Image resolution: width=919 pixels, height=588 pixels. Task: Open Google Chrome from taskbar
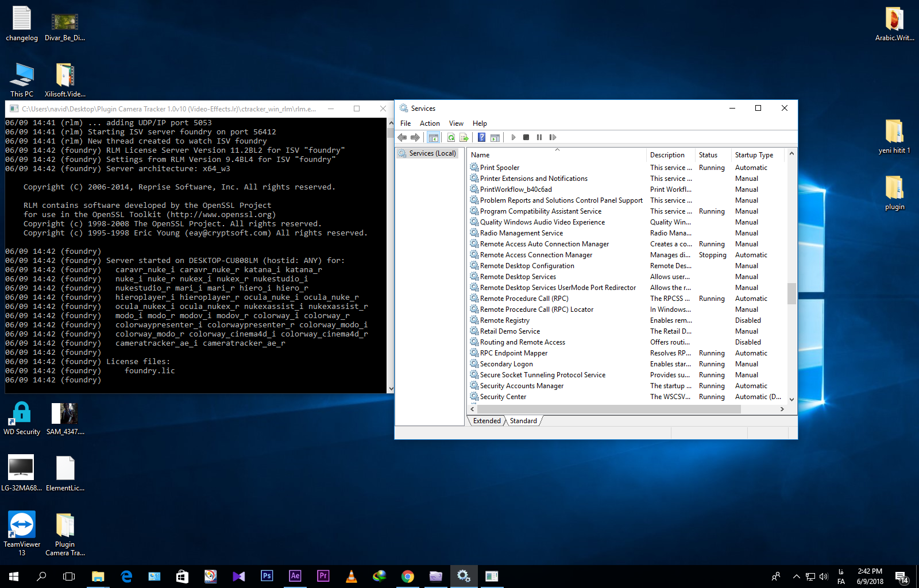pos(408,577)
